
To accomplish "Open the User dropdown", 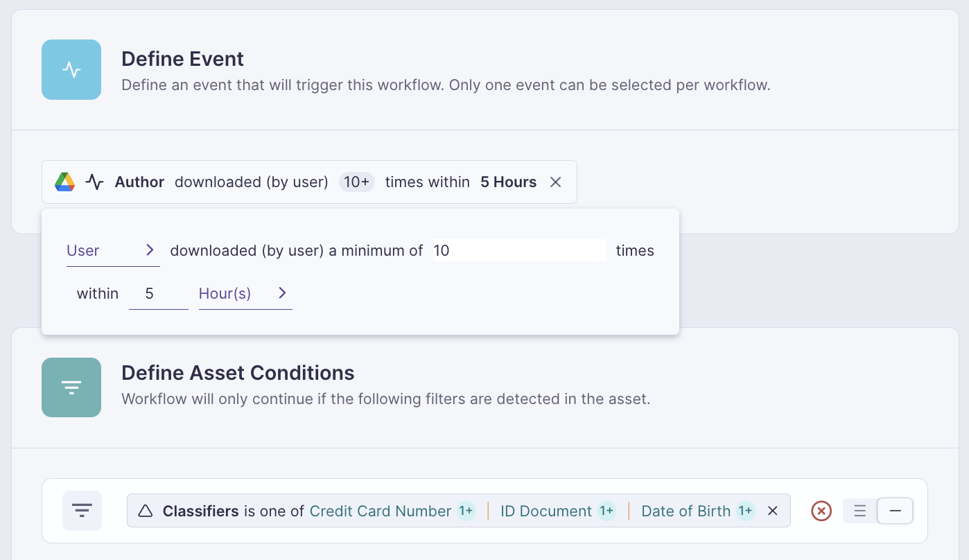I will (x=112, y=251).
